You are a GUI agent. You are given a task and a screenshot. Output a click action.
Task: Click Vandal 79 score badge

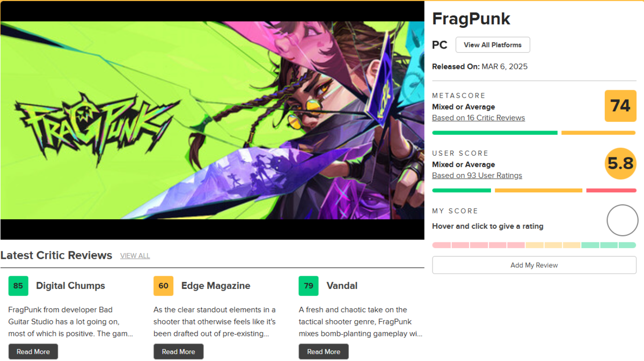pyautogui.click(x=309, y=286)
